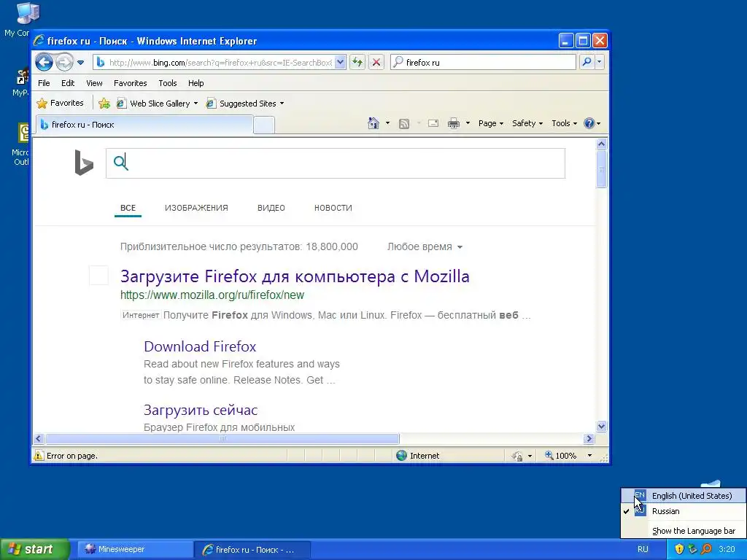Viewport: 747px width, 560px height.
Task: Select the firefox ru - Поиск tab
Action: pos(144,125)
